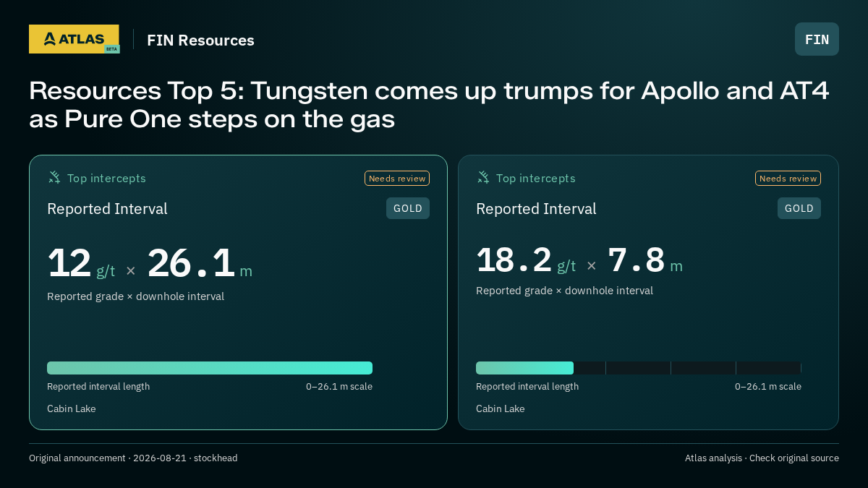The height and width of the screenshot is (488, 868).
Task: Click Cabin Lake label on right card
Action: click(501, 408)
